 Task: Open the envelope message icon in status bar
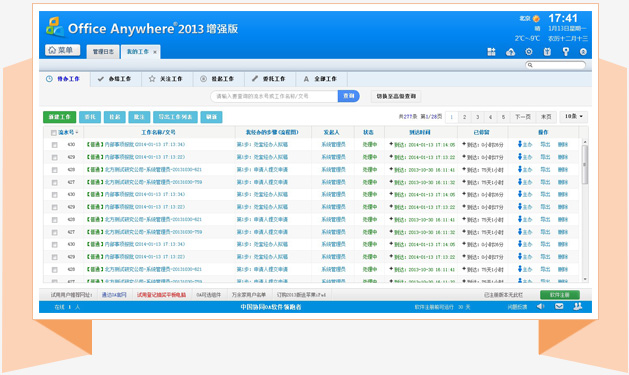point(559,306)
